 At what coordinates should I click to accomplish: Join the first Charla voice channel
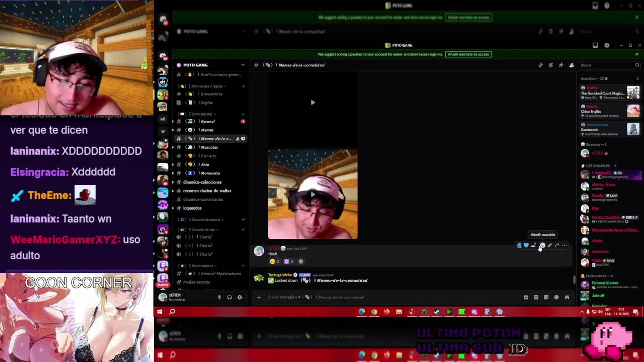[x=210, y=237]
